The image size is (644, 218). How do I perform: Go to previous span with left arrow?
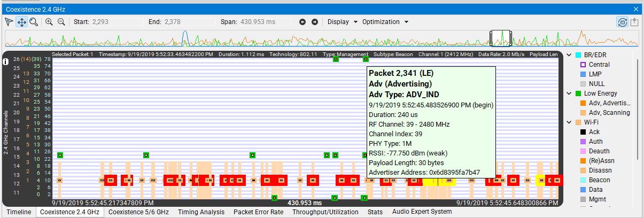point(302,22)
